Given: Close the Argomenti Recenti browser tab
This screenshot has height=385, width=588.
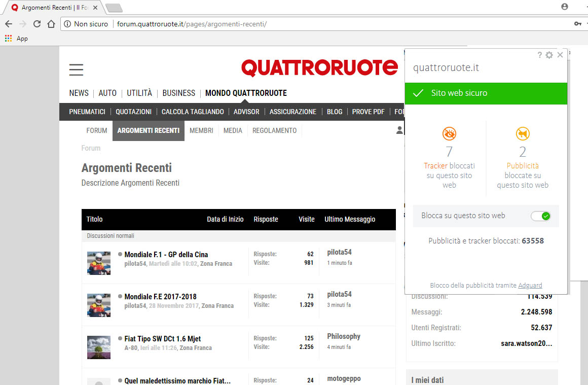Looking at the screenshot, I should click(x=95, y=8).
